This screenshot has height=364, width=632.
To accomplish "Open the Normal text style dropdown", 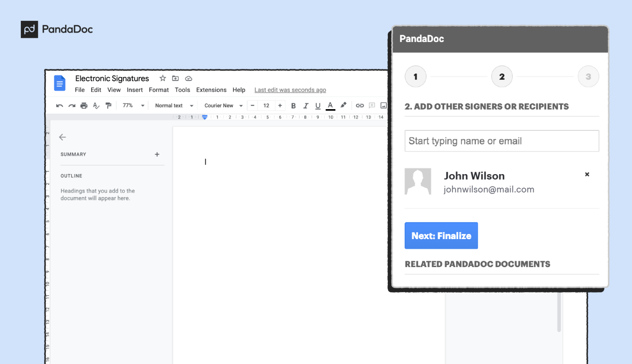I will pos(174,106).
